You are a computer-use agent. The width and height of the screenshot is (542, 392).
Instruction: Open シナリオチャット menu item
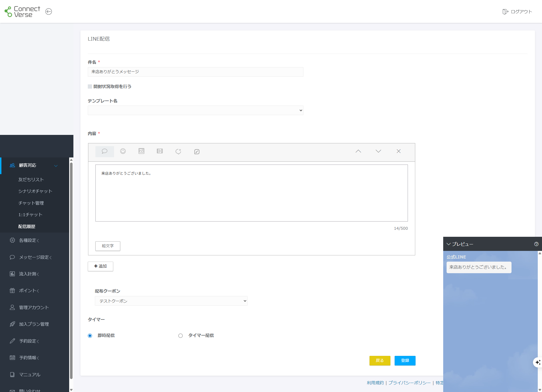(35, 191)
